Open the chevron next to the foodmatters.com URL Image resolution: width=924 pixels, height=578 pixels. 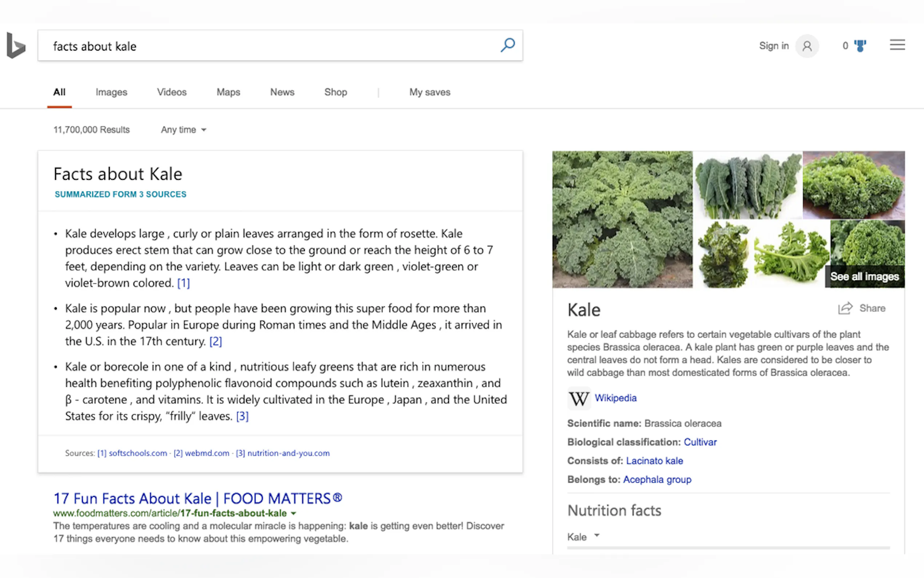tap(293, 514)
